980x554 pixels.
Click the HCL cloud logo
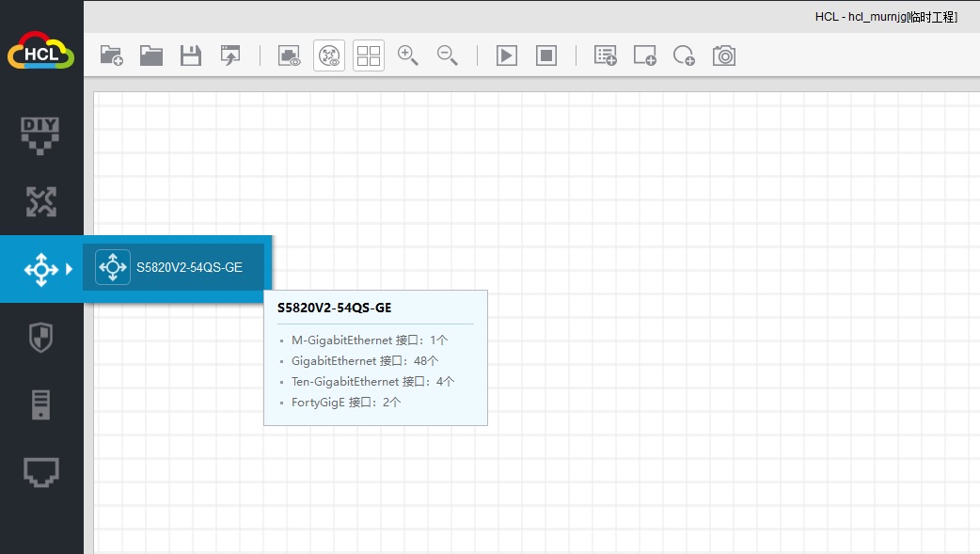tap(40, 52)
